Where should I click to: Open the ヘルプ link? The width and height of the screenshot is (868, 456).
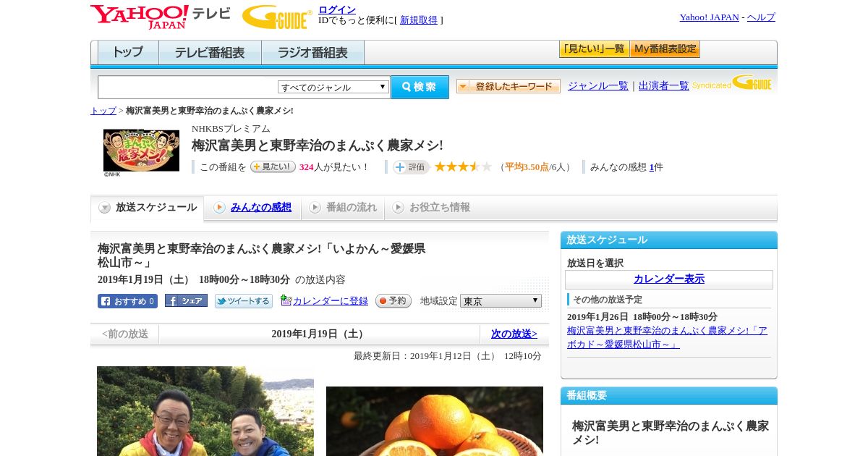[x=761, y=17]
